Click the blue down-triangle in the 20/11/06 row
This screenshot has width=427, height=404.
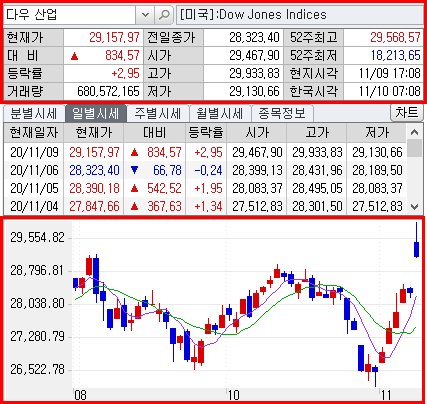click(x=134, y=170)
